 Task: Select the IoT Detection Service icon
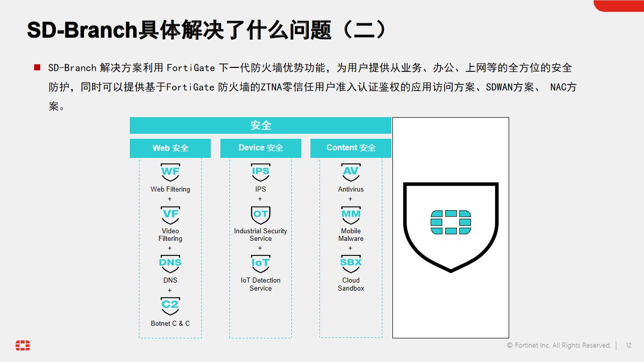pos(260,263)
